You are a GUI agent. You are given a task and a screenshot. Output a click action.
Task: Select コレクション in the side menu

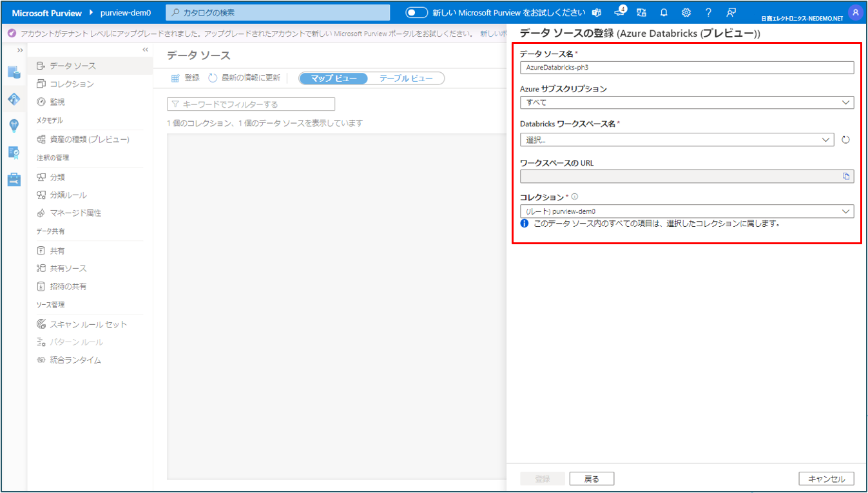click(90, 84)
